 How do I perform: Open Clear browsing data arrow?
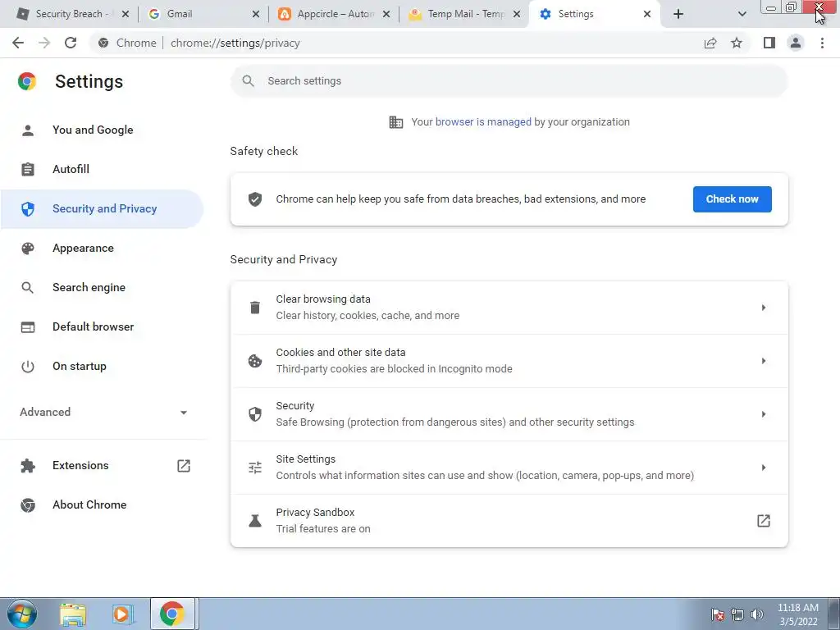[x=764, y=308]
